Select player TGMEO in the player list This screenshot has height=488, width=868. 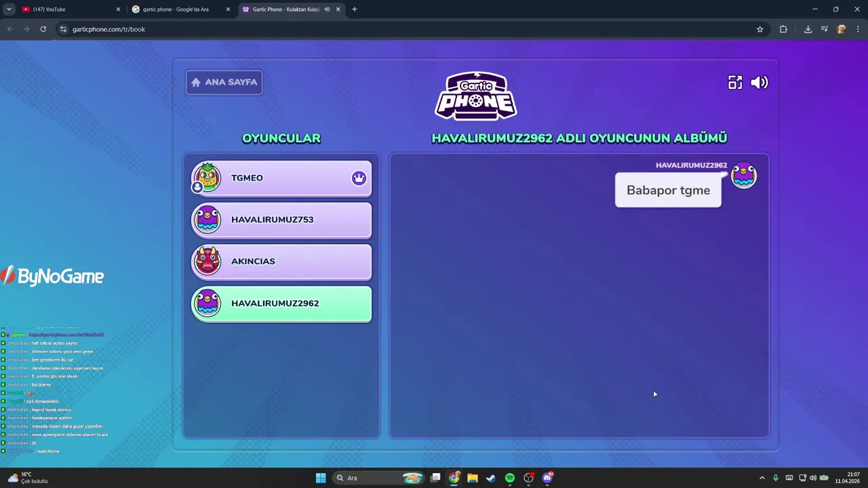(281, 178)
